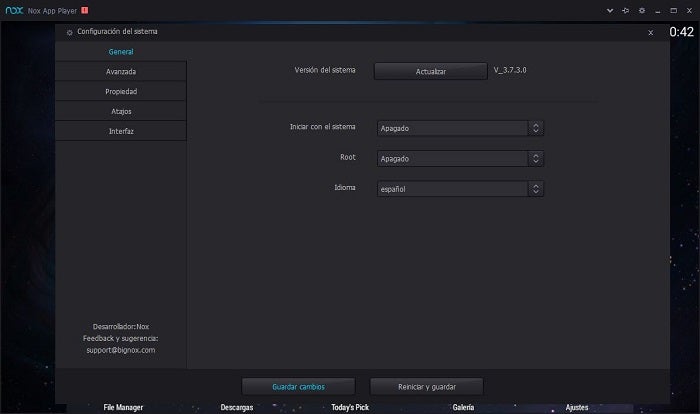Click the support@bignox.com email text
The image size is (700, 414).
[x=121, y=350]
